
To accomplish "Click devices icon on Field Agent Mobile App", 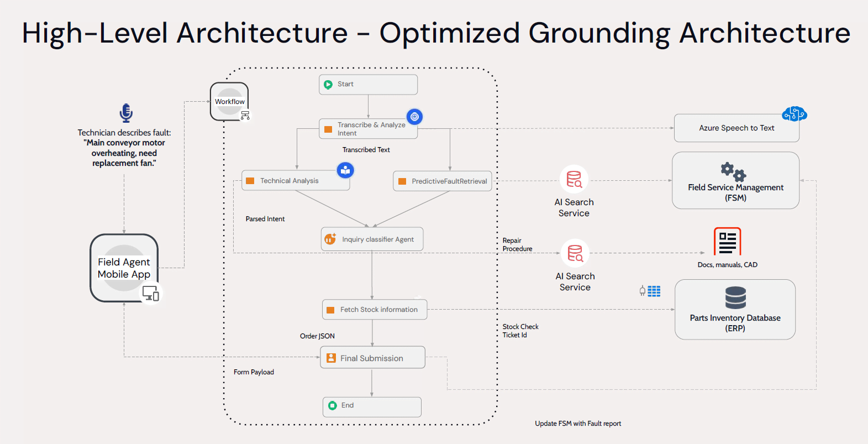I will (151, 293).
